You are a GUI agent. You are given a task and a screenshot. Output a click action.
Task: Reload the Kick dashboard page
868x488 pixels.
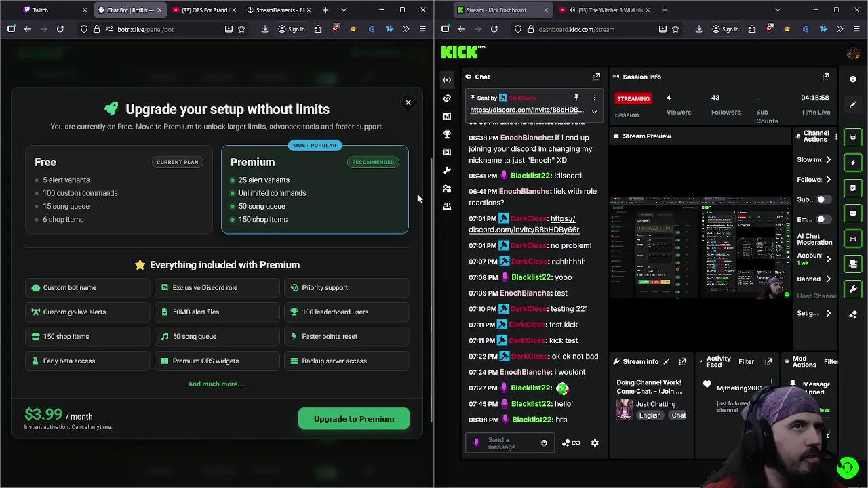(494, 29)
